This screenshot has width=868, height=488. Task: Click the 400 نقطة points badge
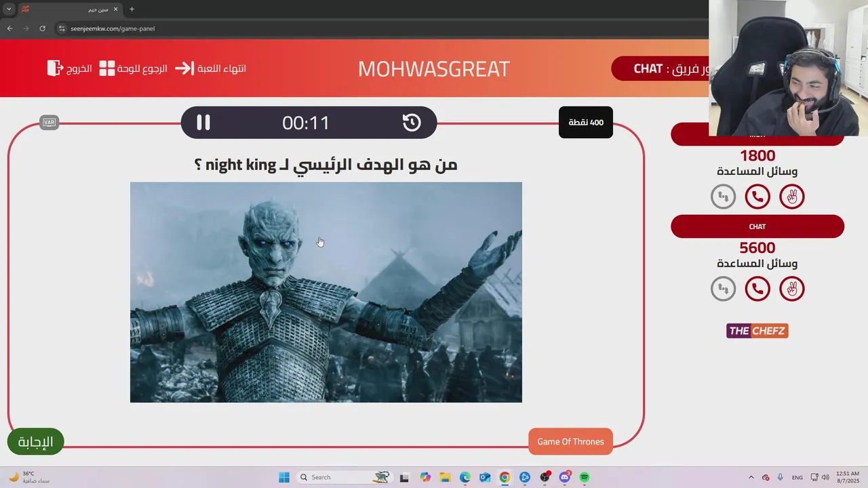click(x=586, y=123)
